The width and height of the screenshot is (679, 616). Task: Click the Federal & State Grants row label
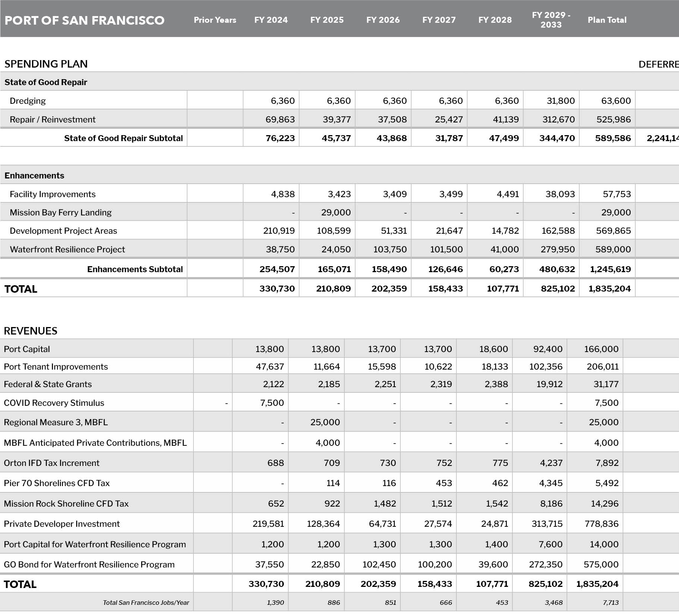[48, 384]
